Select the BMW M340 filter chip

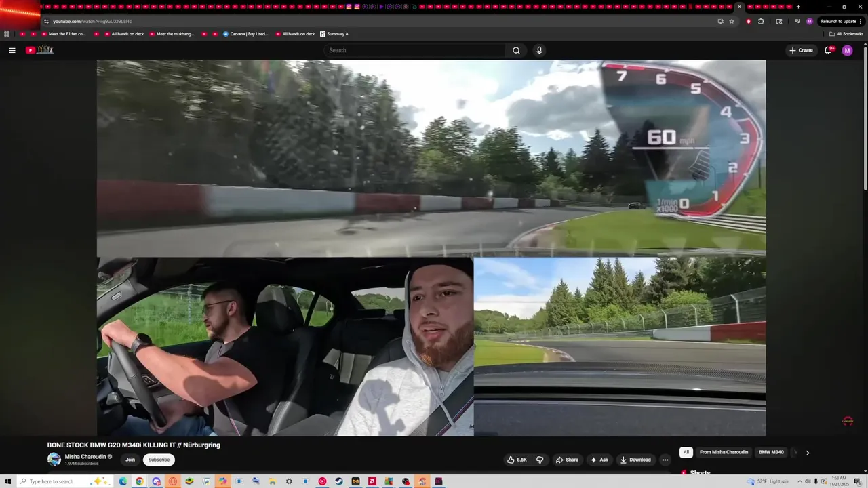pos(771,452)
